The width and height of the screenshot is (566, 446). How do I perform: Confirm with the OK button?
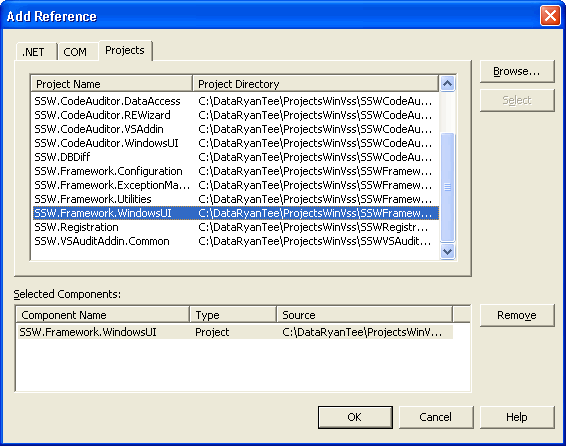tap(355, 417)
